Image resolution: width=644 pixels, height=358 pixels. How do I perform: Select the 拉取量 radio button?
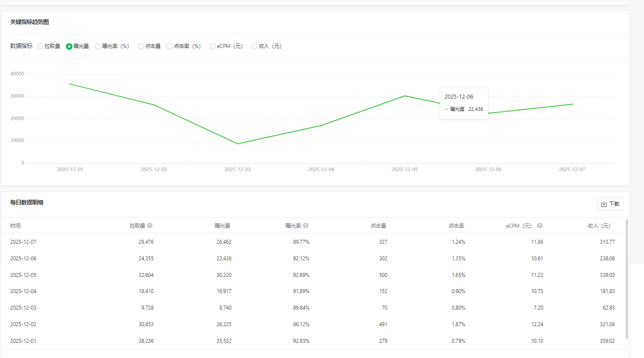[x=41, y=46]
